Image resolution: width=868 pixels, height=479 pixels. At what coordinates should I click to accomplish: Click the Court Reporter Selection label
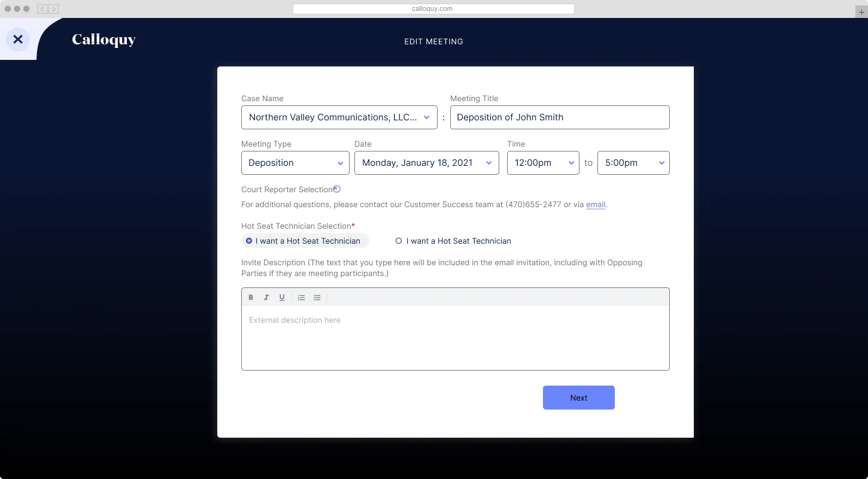(287, 189)
